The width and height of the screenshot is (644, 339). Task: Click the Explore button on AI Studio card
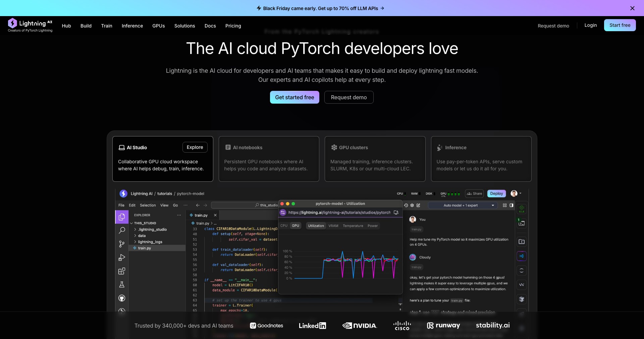click(195, 147)
